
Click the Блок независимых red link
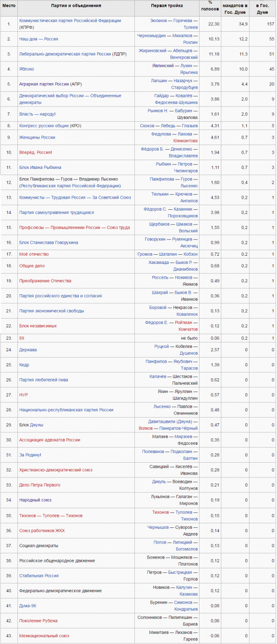tap(38, 326)
